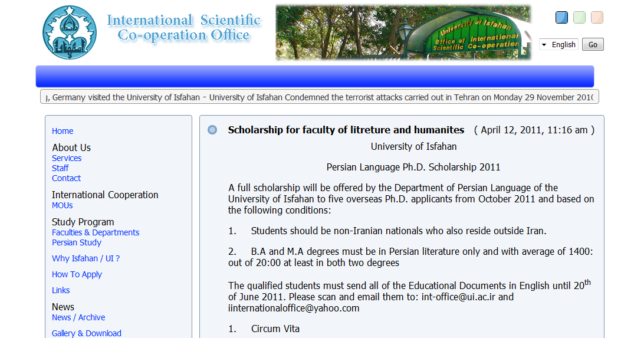This screenshot has width=644, height=338.
Task: Open the Persian Study link
Action: point(77,242)
